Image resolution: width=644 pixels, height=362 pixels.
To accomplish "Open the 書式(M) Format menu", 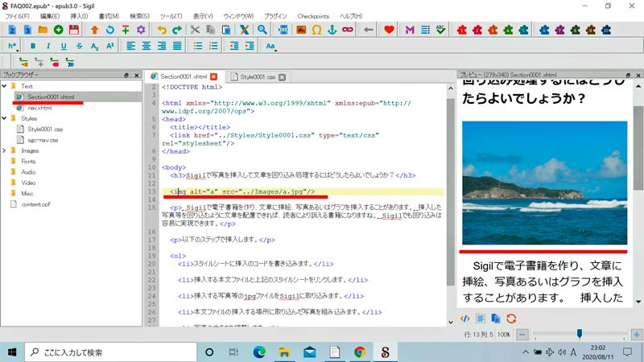I will click(107, 15).
